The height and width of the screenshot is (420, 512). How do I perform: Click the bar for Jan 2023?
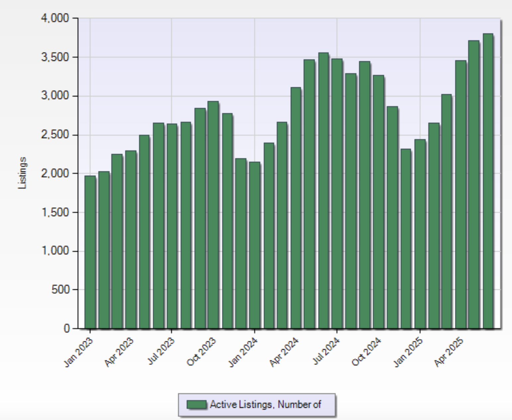pyautogui.click(x=90, y=252)
